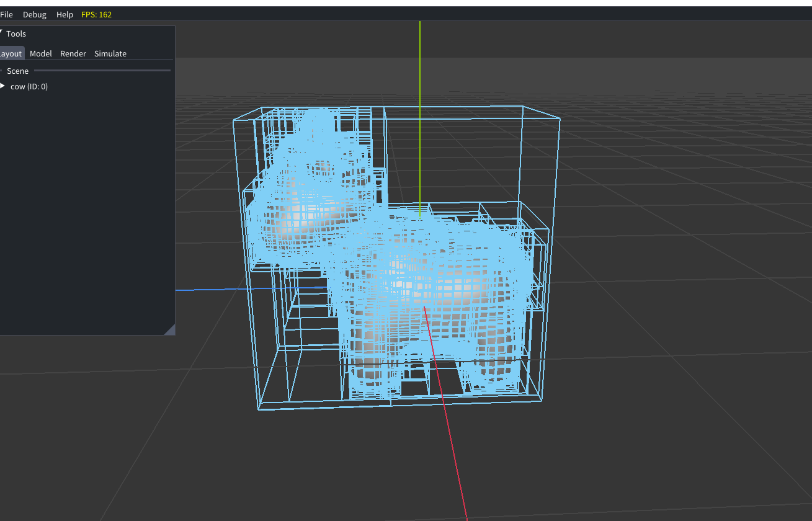Expand the cow tree node arrow

click(3, 86)
